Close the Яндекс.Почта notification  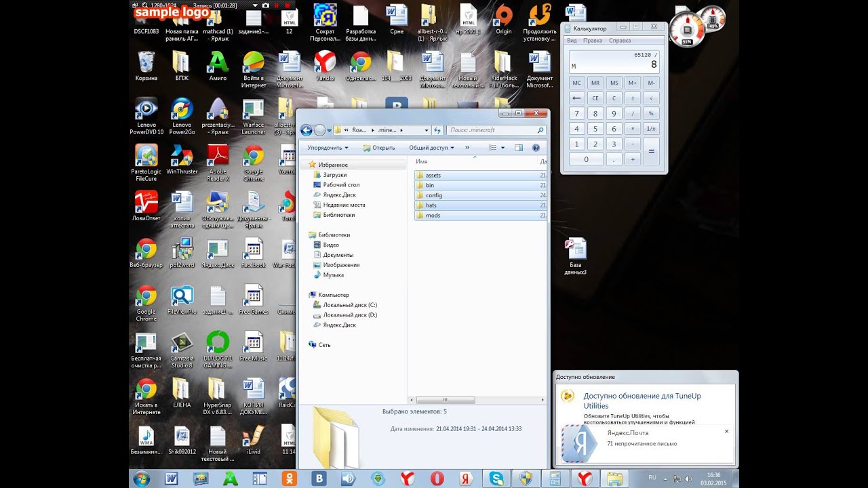(726, 432)
